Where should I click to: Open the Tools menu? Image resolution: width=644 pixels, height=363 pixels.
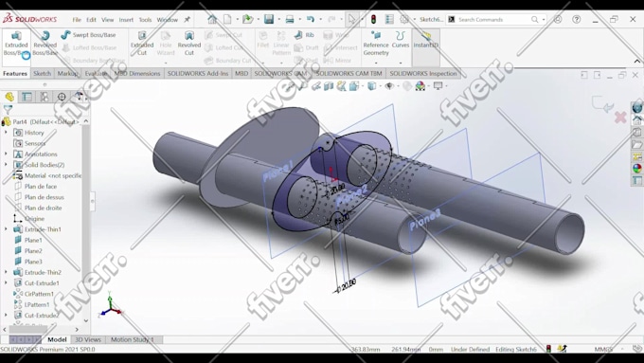point(145,19)
